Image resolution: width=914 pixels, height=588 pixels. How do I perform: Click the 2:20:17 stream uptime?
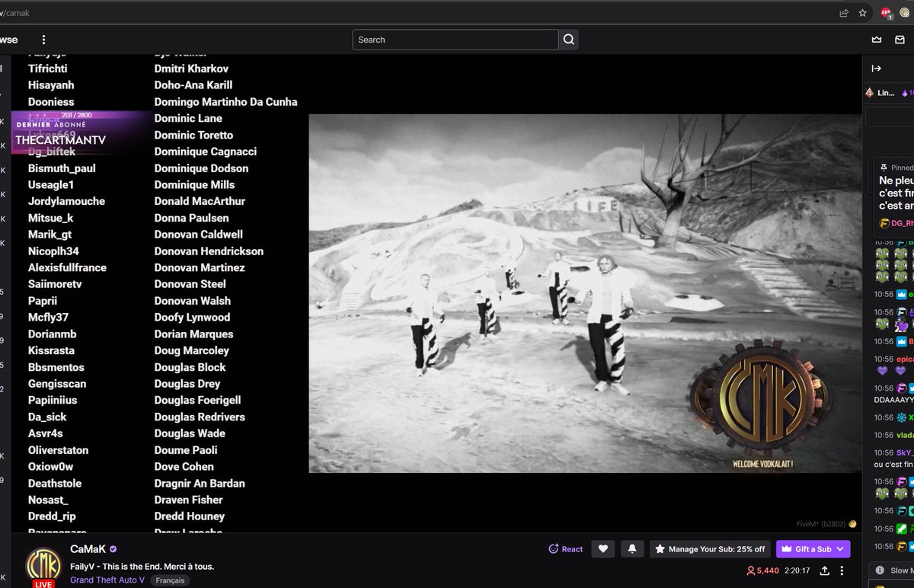click(797, 570)
